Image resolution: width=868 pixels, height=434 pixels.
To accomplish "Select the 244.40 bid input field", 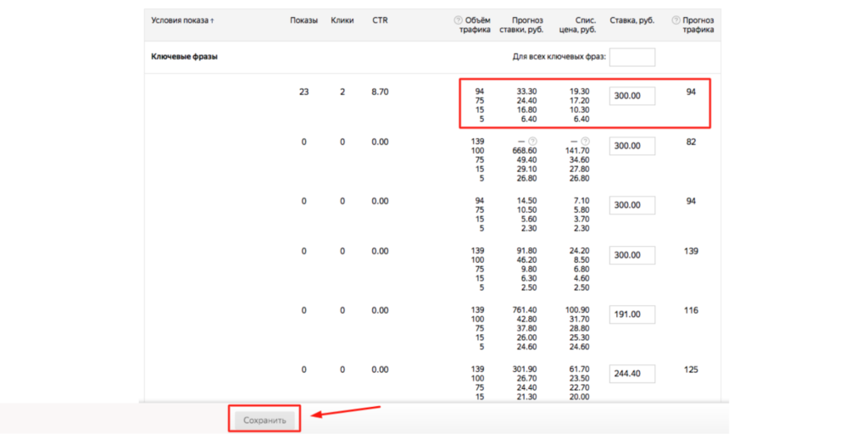I will point(632,374).
